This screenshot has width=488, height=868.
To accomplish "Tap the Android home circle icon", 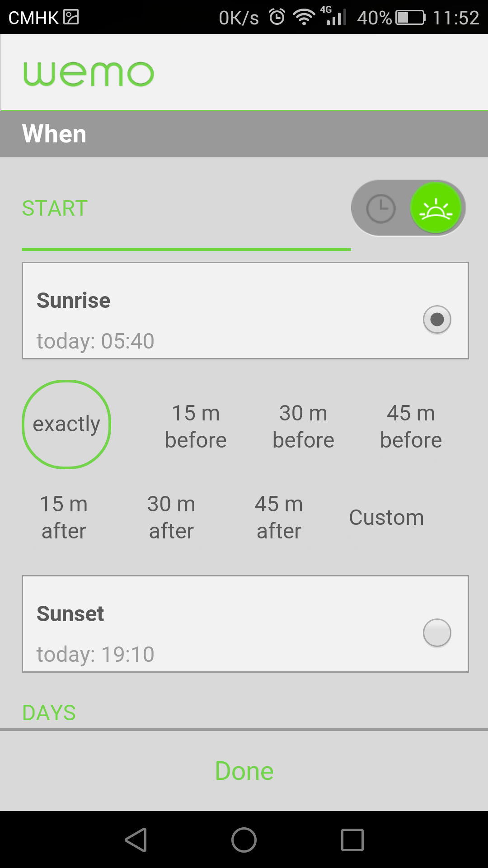I will pos(244,840).
